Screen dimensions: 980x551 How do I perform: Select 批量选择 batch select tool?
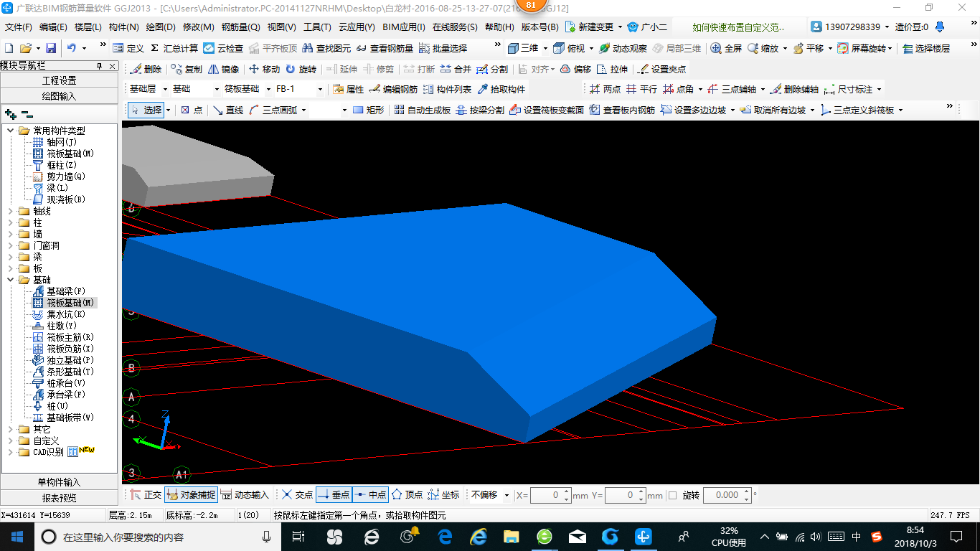(443, 48)
